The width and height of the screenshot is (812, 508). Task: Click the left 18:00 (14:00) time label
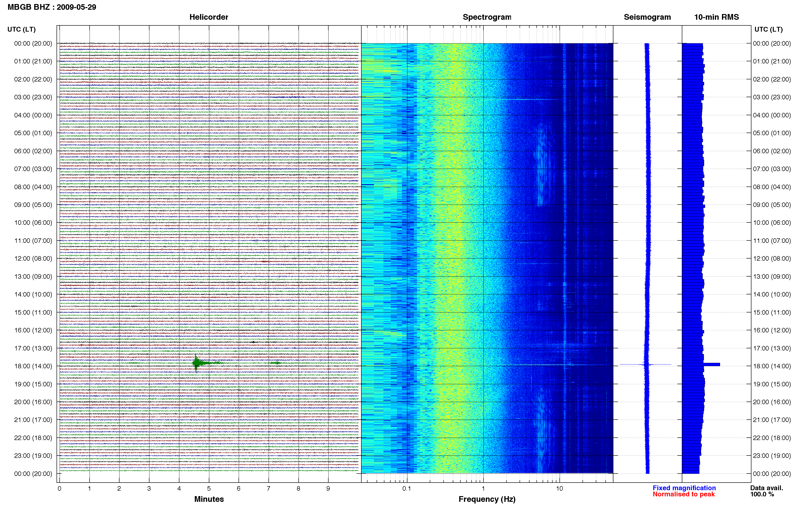33,366
